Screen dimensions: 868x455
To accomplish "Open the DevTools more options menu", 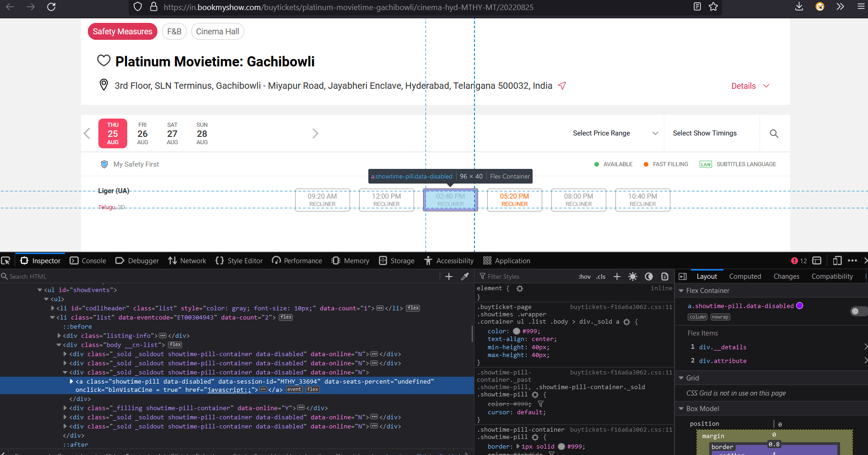I will click(852, 260).
